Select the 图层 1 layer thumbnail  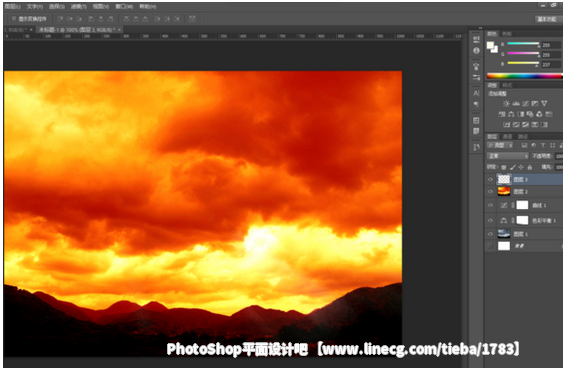(504, 233)
